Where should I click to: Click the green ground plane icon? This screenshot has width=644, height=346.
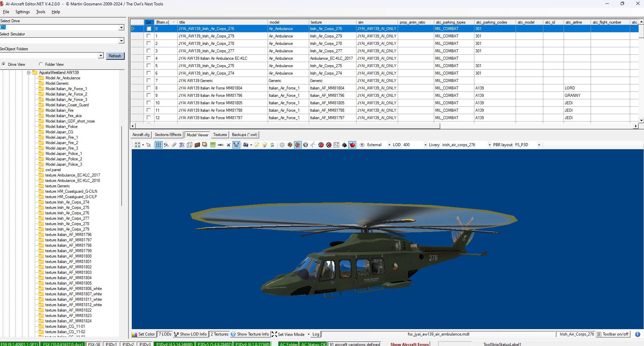(213, 145)
